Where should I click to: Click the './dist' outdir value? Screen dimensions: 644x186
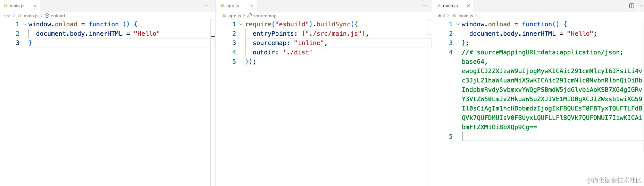(x=298, y=52)
